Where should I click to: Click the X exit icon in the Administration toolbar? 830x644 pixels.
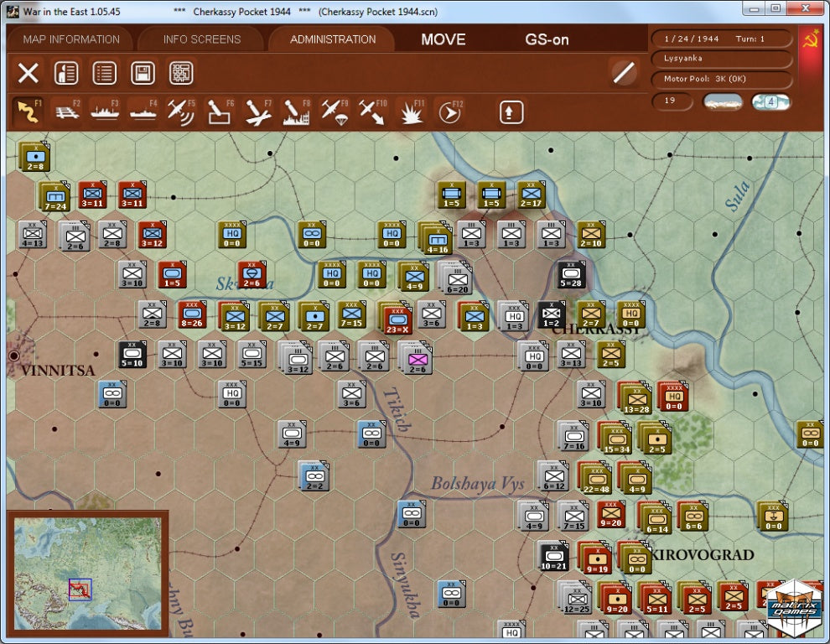[x=29, y=73]
